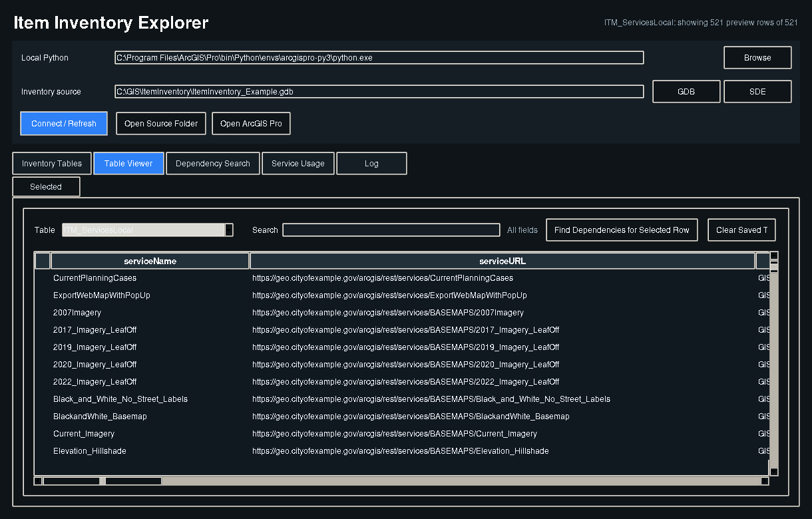Click the horizontal scrollbar left arrow
The image size is (812, 519).
pos(38,481)
